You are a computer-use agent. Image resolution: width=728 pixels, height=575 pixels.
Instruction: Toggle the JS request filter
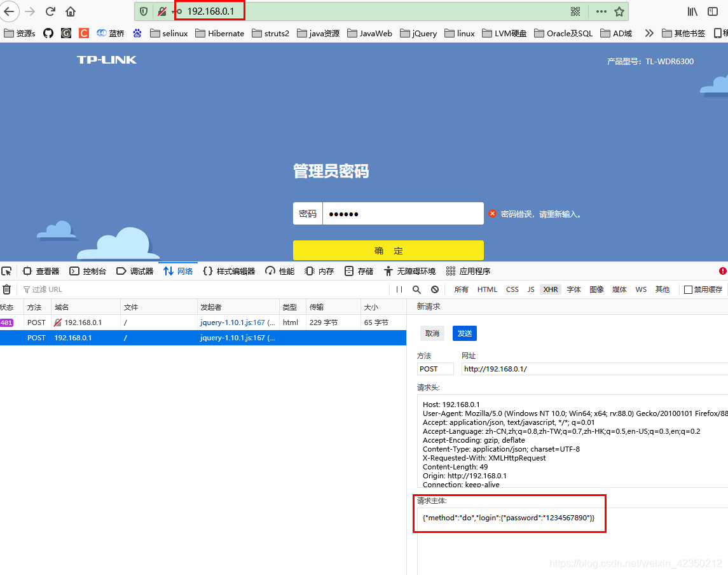(x=531, y=289)
